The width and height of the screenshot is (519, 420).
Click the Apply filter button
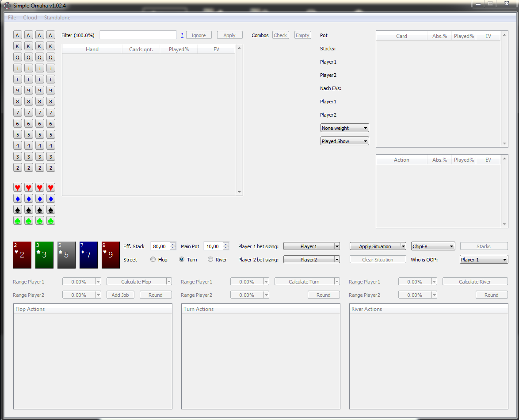(229, 35)
